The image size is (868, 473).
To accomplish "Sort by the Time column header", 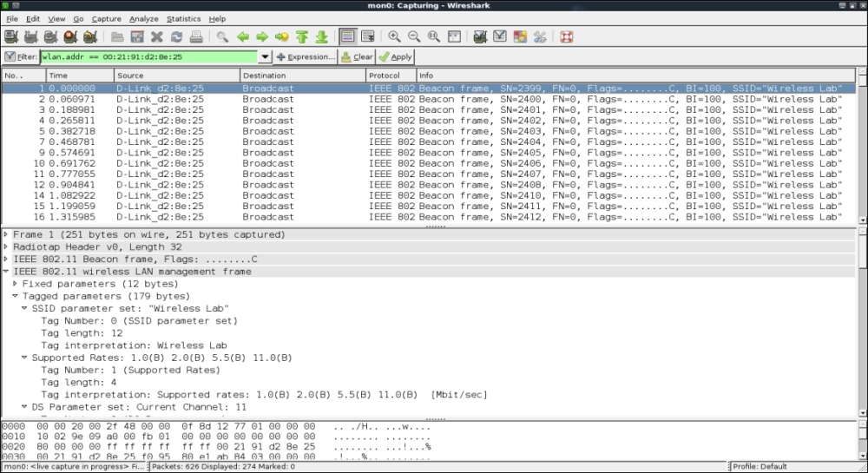I will tap(80, 76).
